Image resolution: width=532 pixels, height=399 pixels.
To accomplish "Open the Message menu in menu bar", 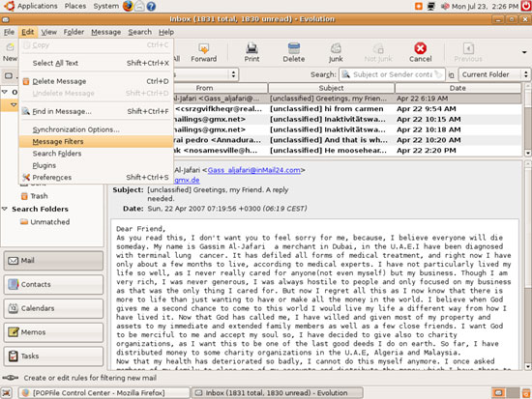I will (x=105, y=32).
